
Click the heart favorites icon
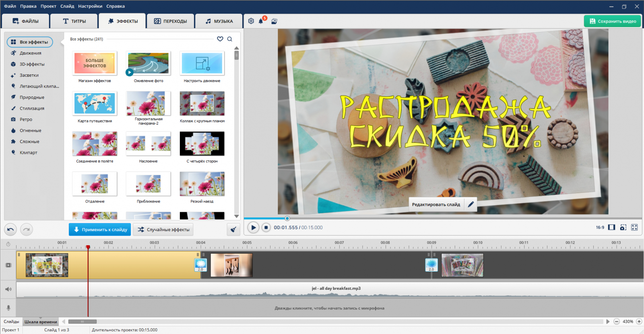point(220,39)
